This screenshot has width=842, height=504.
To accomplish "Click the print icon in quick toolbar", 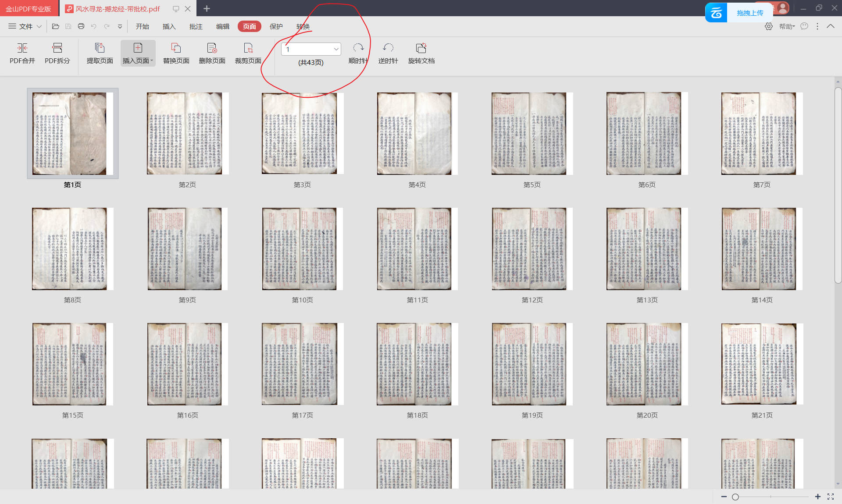I will [81, 26].
